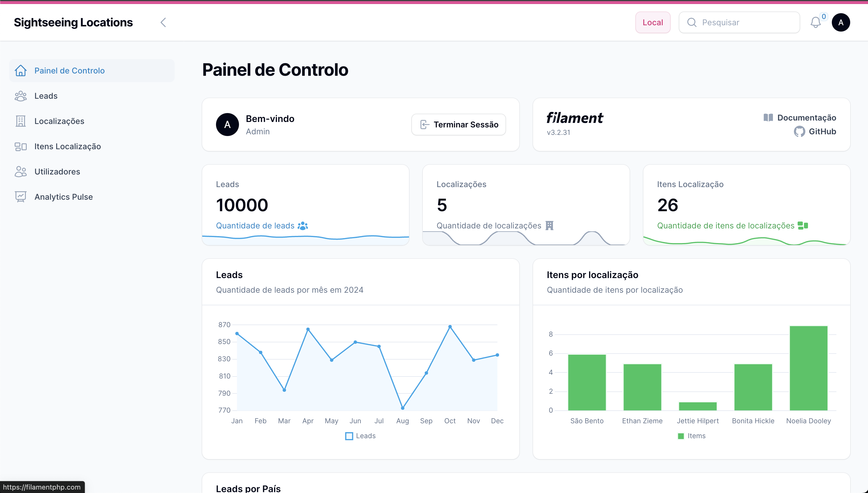Image resolution: width=868 pixels, height=493 pixels.
Task: Click the Pesquisar search field
Action: (739, 22)
